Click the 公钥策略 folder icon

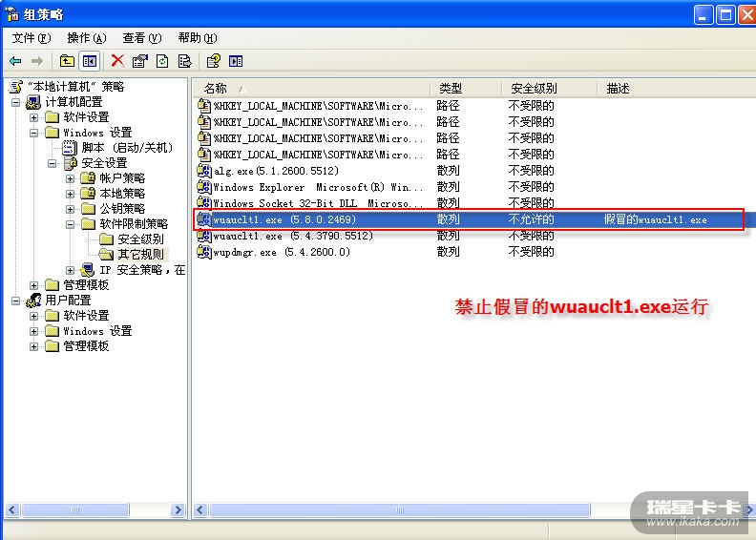point(88,209)
